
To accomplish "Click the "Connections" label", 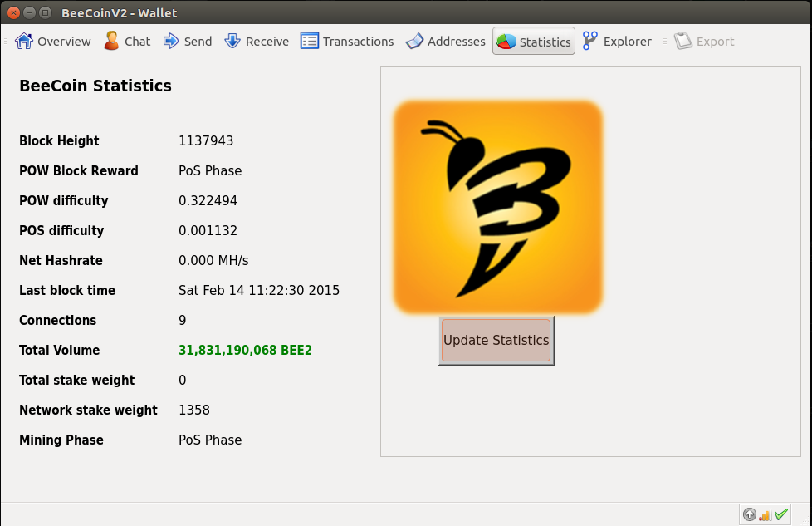I will pyautogui.click(x=58, y=320).
